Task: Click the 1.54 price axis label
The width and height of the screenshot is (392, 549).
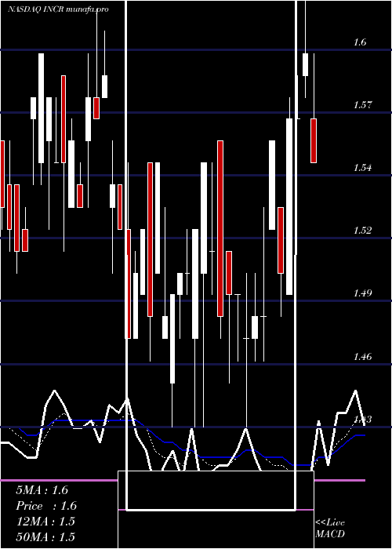Action: click(x=362, y=167)
